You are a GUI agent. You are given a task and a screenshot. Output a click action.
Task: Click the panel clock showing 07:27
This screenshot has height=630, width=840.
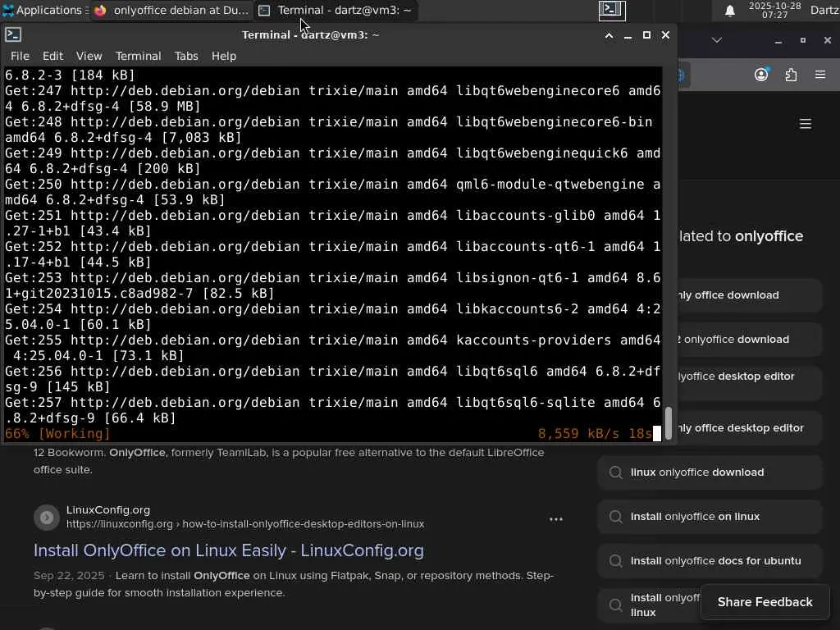coord(774,10)
